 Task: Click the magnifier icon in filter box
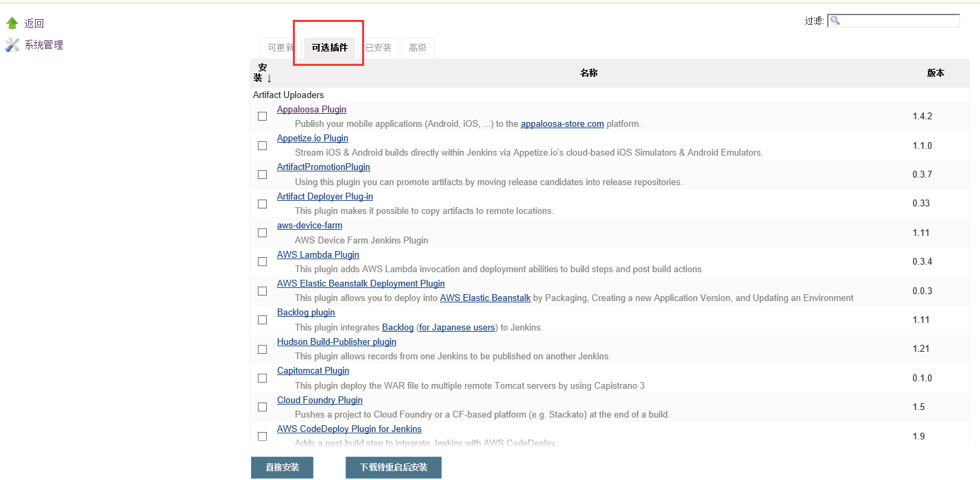click(835, 21)
